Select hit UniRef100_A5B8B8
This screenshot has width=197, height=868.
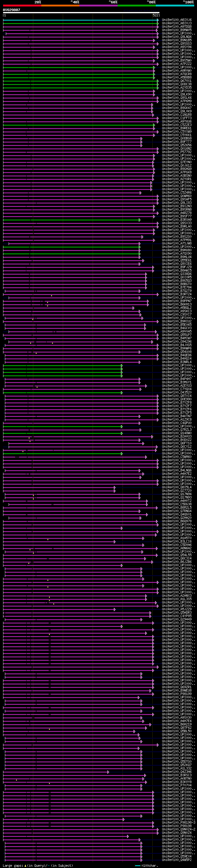point(177,78)
